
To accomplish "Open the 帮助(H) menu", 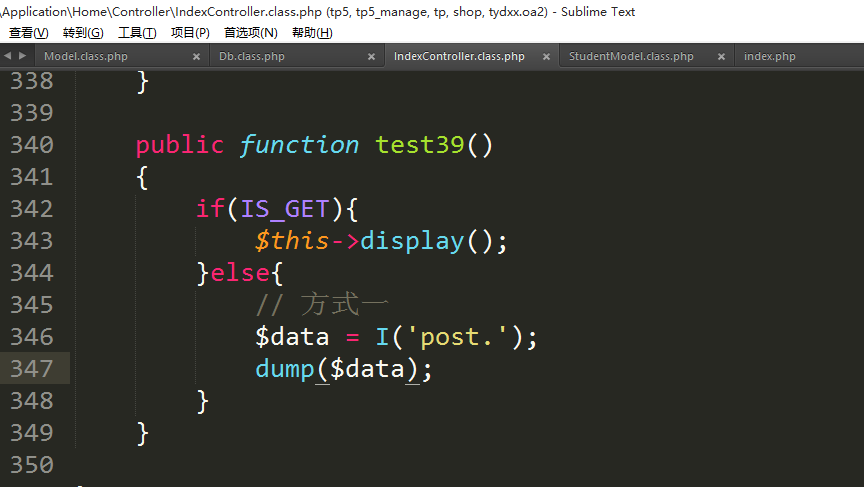I will [311, 33].
